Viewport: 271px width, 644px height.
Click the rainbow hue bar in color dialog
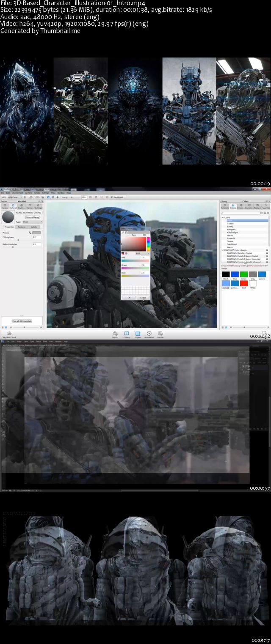(148, 244)
